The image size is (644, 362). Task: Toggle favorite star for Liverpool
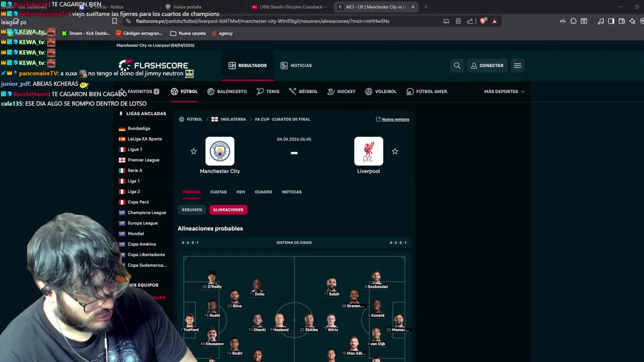[x=395, y=151]
